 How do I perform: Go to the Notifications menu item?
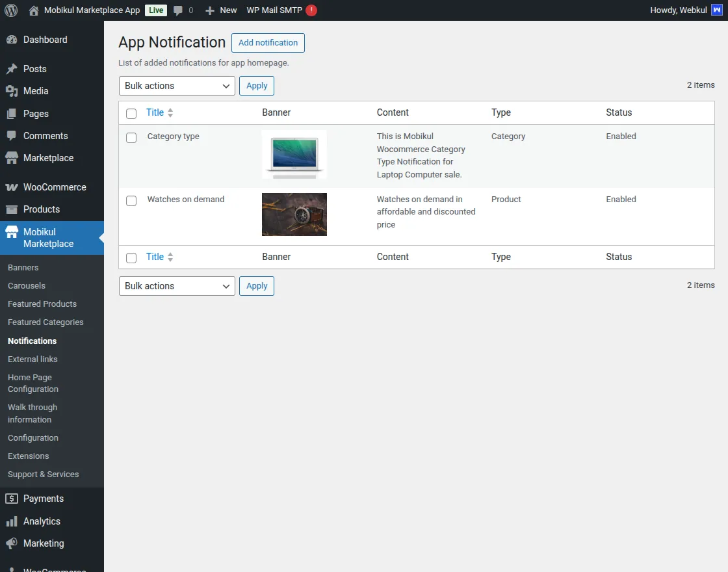pyautogui.click(x=32, y=341)
